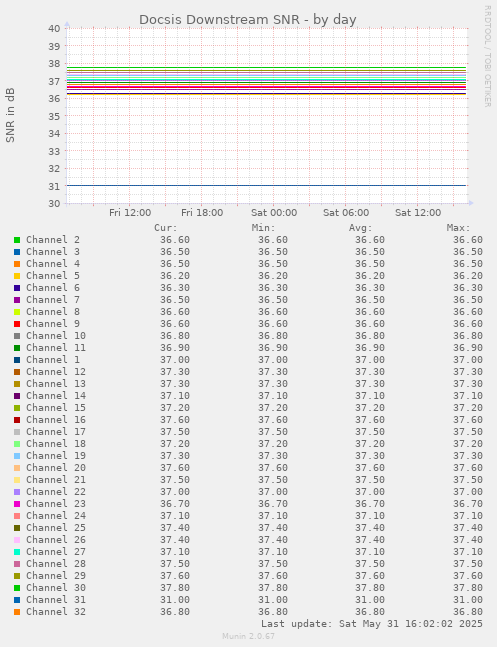Viewport: 497px width, 647px height.
Task: Click the Channel 4 orange legend swatch
Action: 17,264
